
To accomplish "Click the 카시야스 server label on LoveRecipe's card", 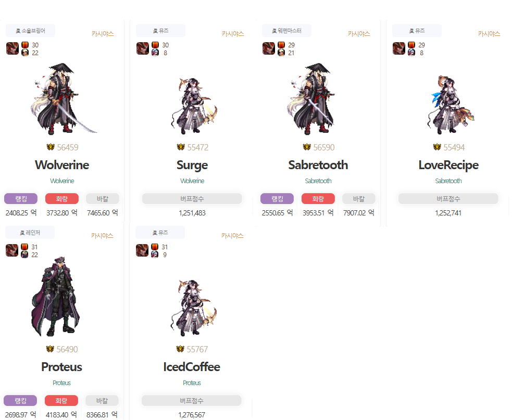I will (489, 34).
